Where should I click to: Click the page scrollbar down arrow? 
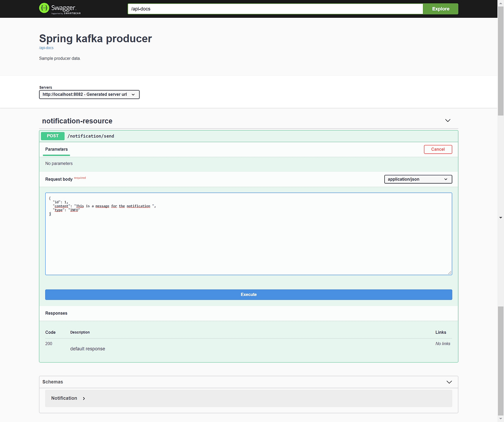pos(501,418)
